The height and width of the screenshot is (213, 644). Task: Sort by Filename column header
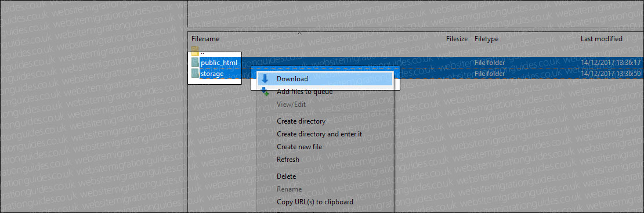point(205,39)
